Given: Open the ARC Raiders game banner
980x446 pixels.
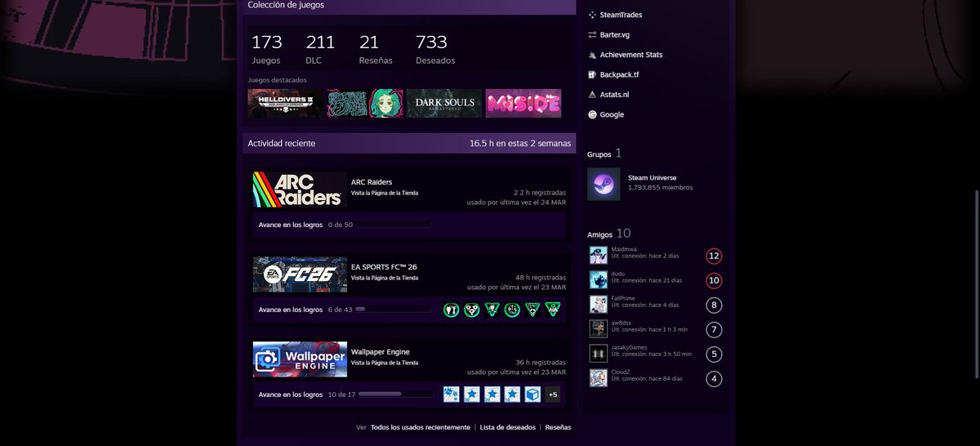Looking at the screenshot, I should [x=300, y=190].
